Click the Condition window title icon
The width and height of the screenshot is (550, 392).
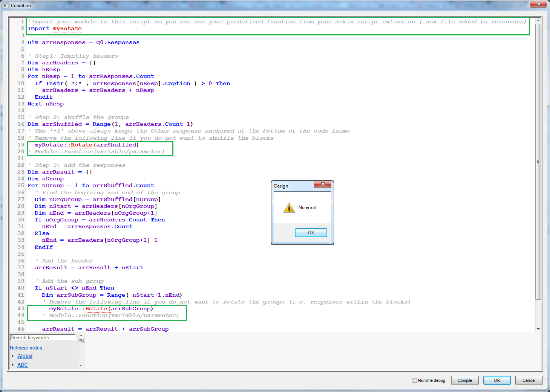[x=6, y=6]
